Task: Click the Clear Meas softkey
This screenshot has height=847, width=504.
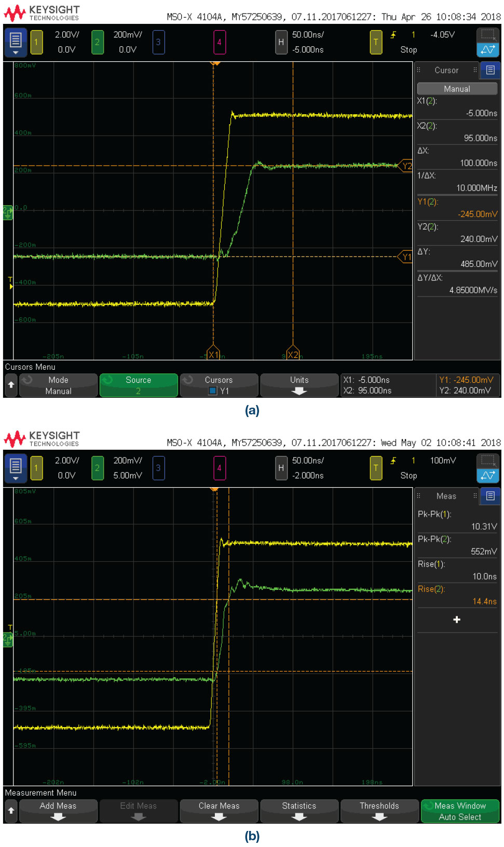Action: (219, 811)
